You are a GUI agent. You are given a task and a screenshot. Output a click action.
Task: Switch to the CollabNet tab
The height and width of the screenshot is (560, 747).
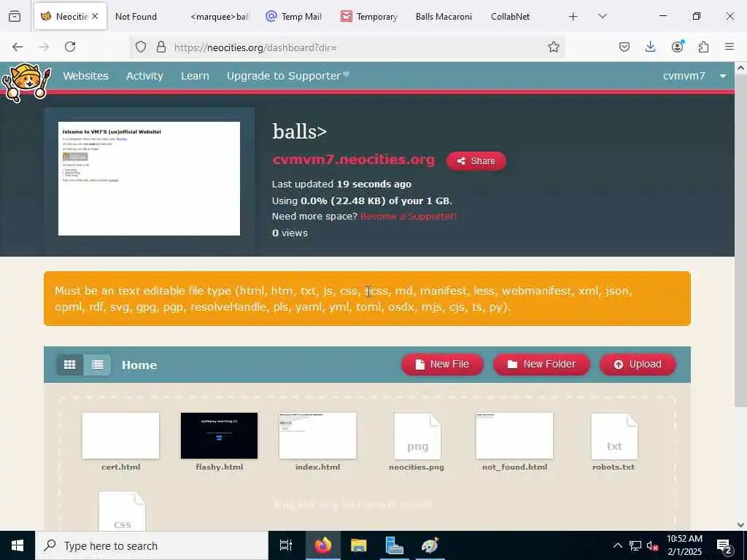[510, 17]
